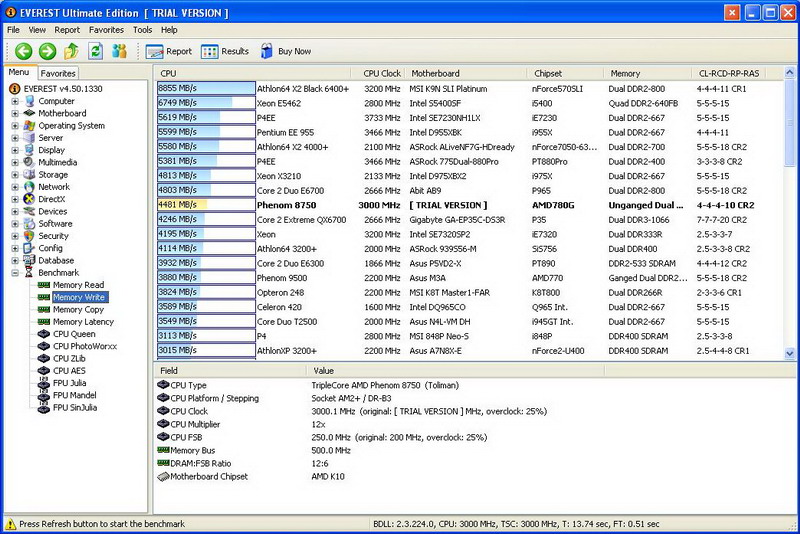Click the Buy Now button
This screenshot has height=534, width=800.
286,52
